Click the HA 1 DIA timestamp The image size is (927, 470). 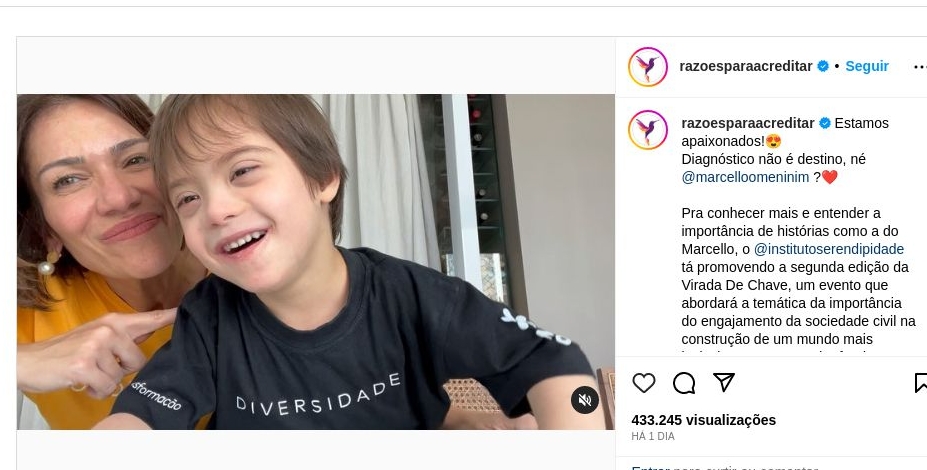click(x=653, y=437)
